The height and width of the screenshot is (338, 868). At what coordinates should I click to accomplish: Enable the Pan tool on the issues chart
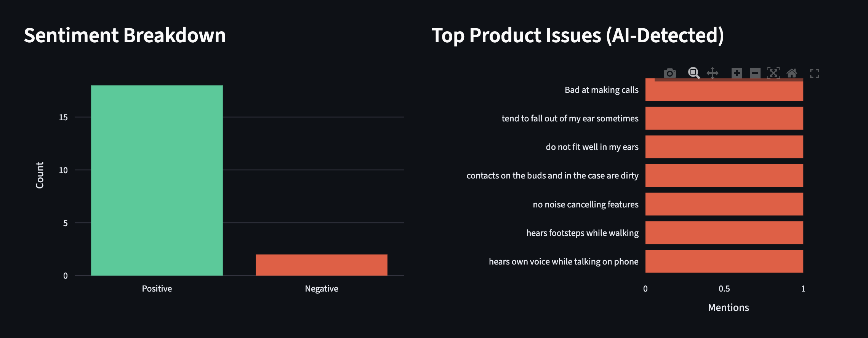(713, 73)
